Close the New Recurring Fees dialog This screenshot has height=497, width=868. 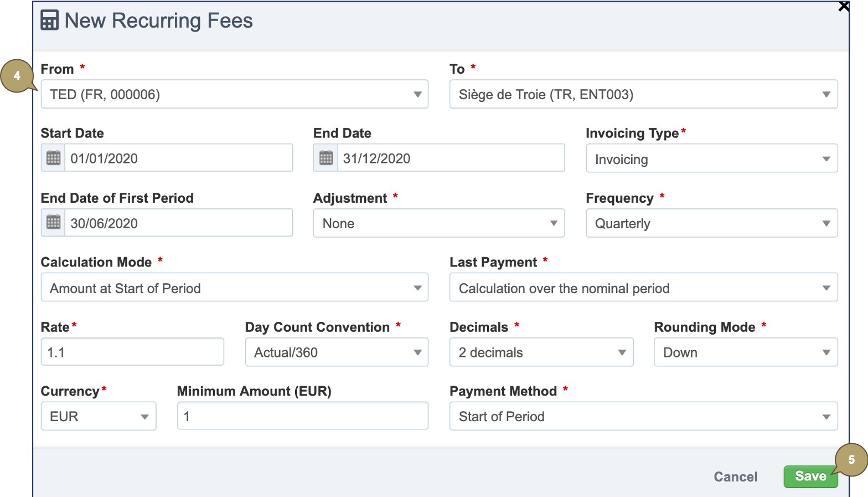(844, 7)
